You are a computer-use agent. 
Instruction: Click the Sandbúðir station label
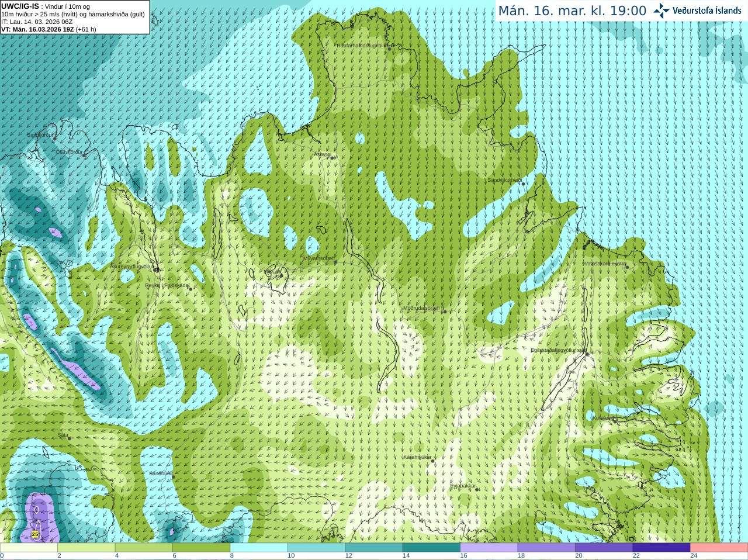pyautogui.click(x=160, y=473)
